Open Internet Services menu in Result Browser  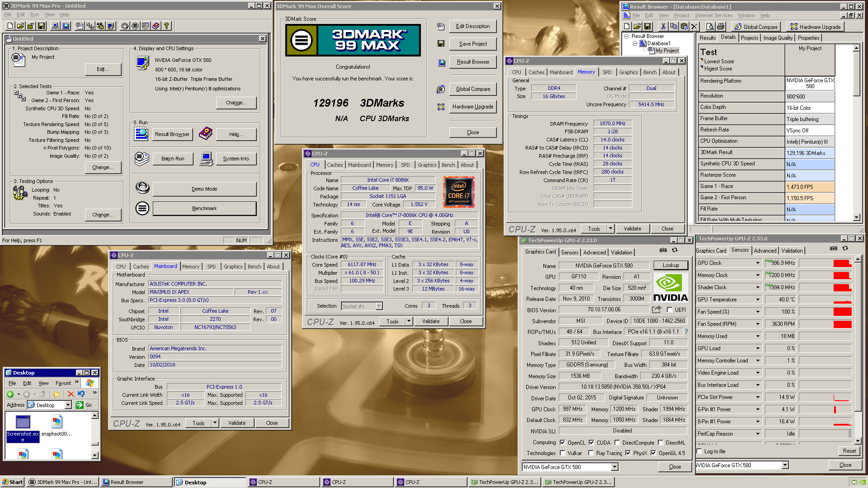tap(714, 15)
